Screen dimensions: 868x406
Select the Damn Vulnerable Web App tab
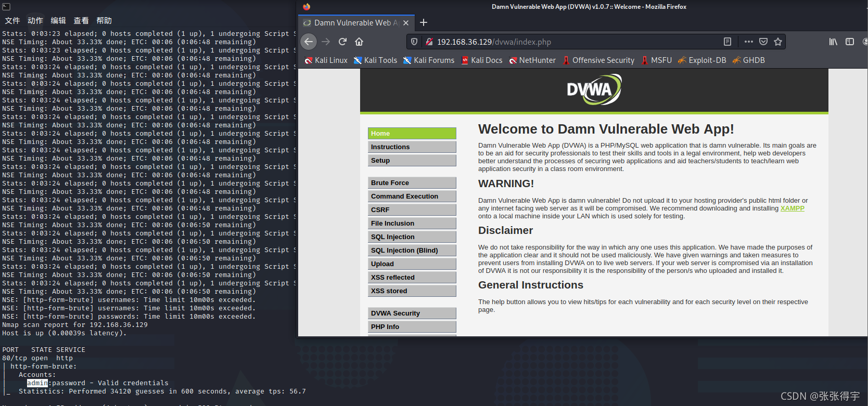[x=356, y=23]
